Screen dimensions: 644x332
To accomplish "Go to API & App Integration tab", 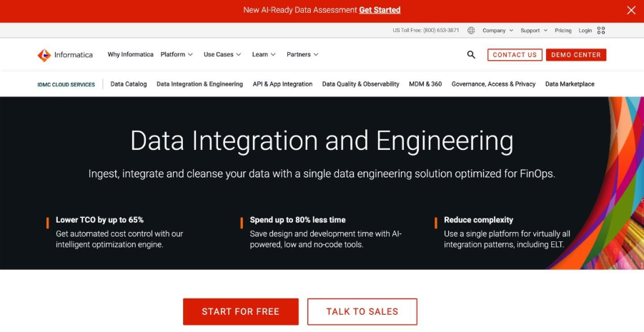I will pos(282,84).
